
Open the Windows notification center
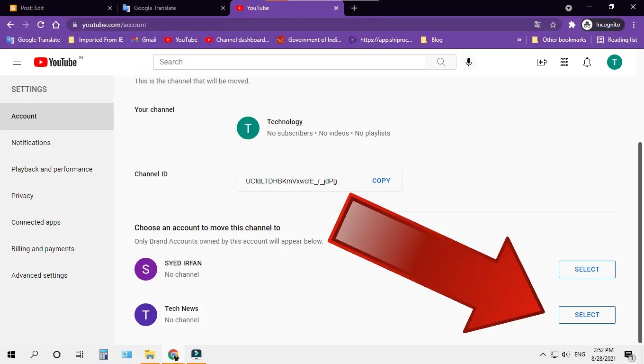pyautogui.click(x=629, y=355)
